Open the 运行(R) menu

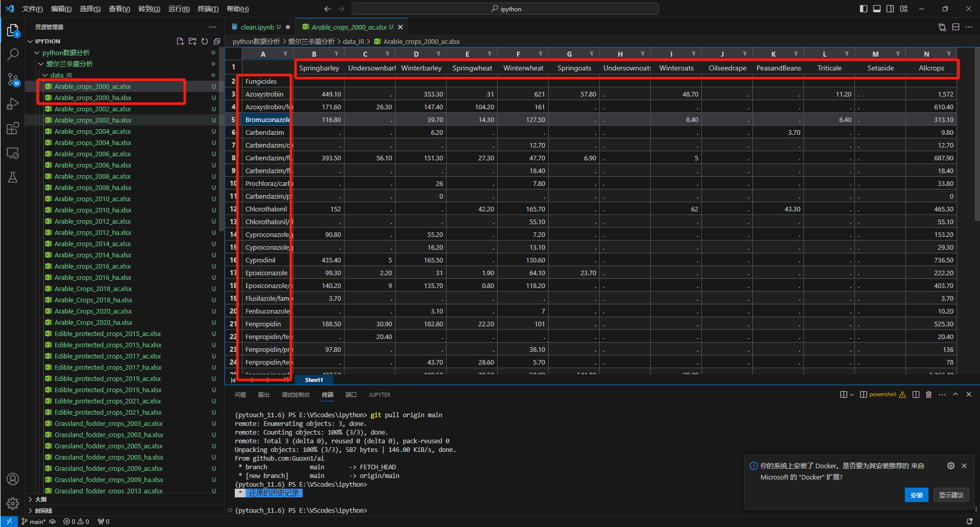pyautogui.click(x=179, y=9)
